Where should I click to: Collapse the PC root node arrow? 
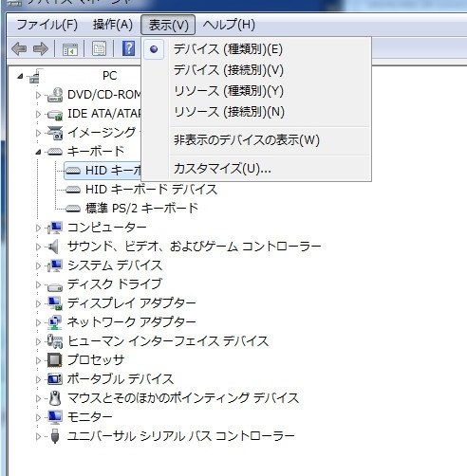(x=20, y=76)
